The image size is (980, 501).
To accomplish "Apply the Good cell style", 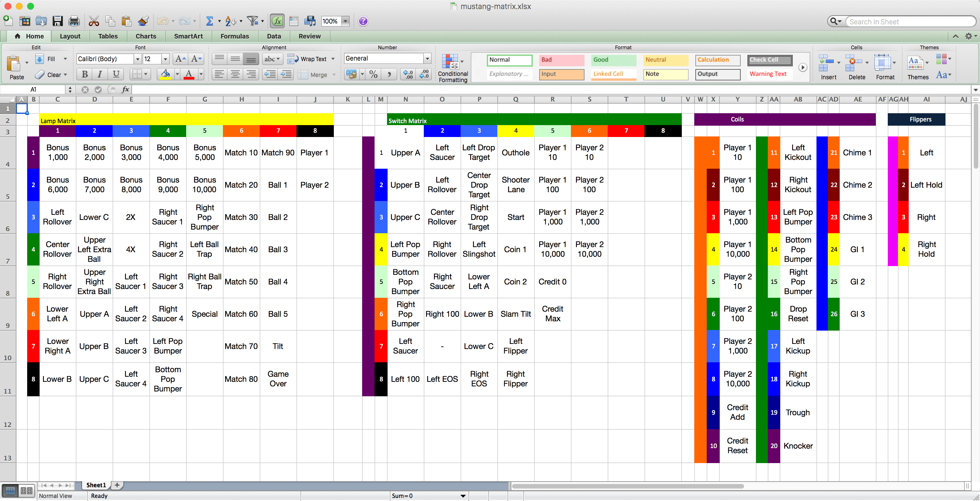I will point(614,60).
